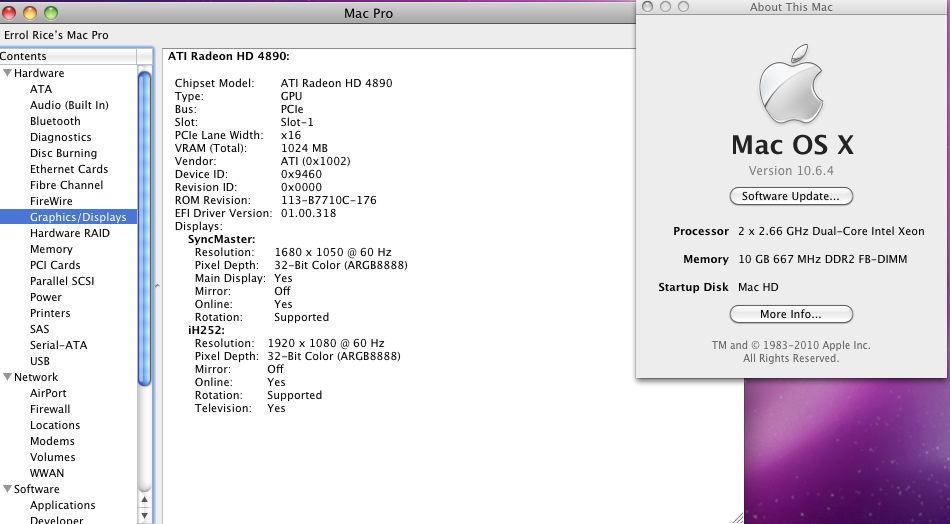Click the sidebar scrollbar thumb
Viewport: 950px width, 524px height.
(x=144, y=228)
